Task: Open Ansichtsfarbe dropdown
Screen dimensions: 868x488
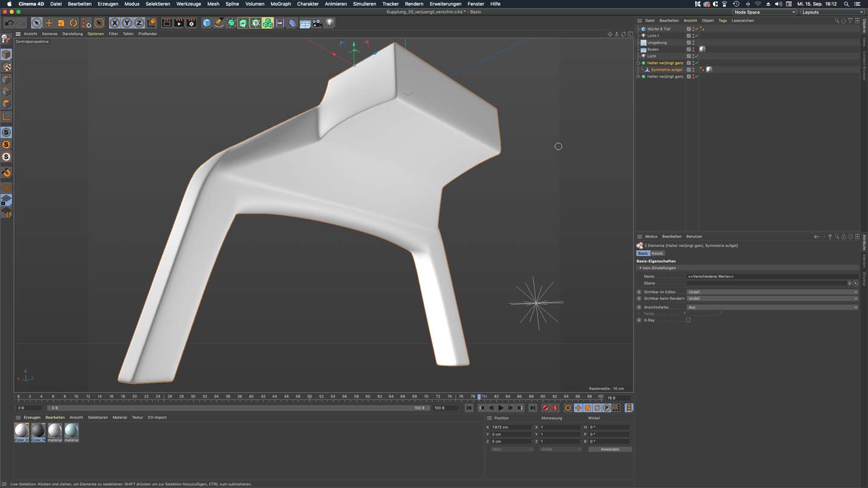Action: [772, 307]
